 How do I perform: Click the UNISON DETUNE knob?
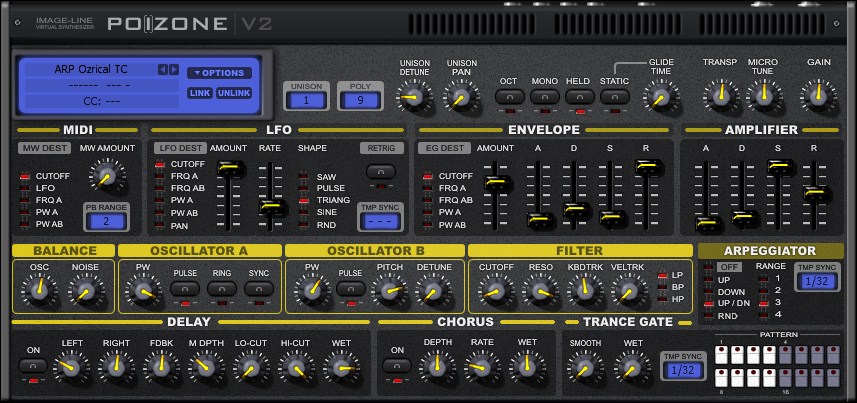point(413,96)
